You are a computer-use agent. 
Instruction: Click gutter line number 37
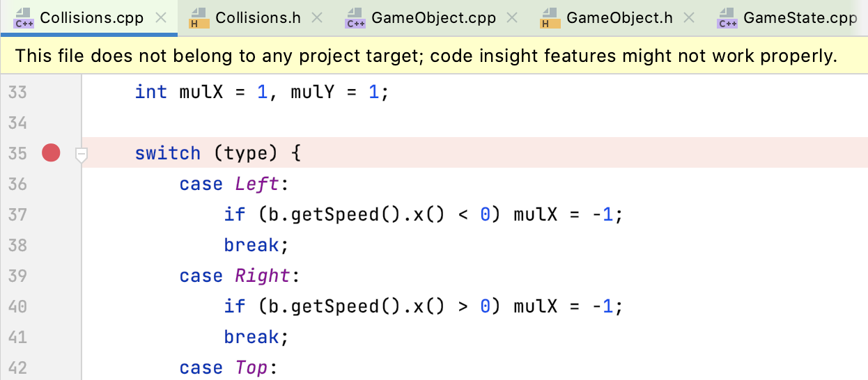click(x=17, y=214)
